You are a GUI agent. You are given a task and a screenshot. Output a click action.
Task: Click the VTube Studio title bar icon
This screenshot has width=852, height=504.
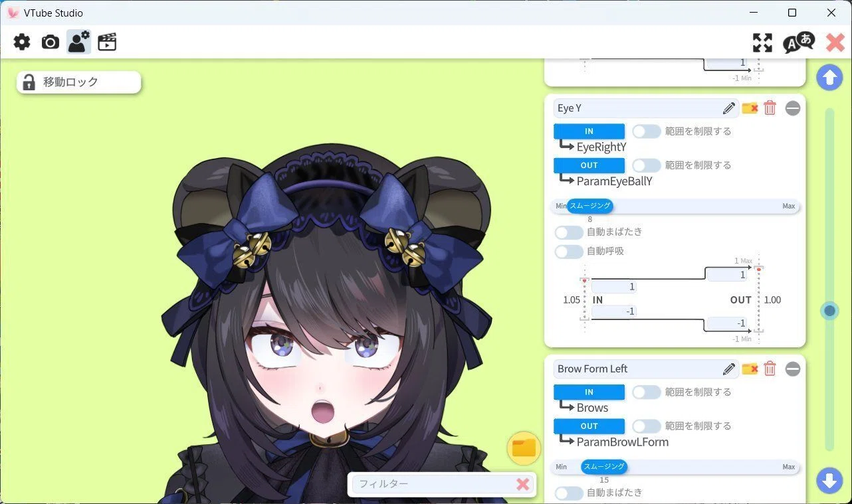tap(12, 13)
